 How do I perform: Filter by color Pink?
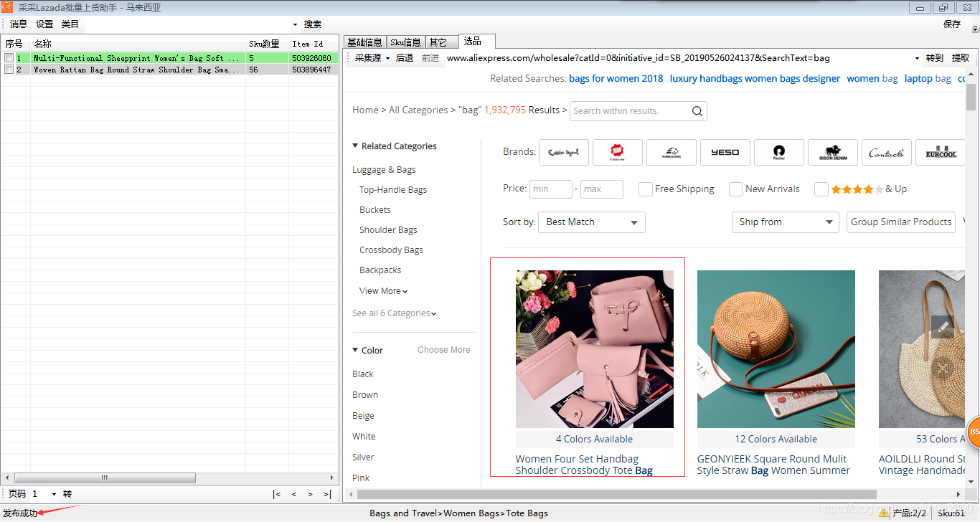pos(361,478)
